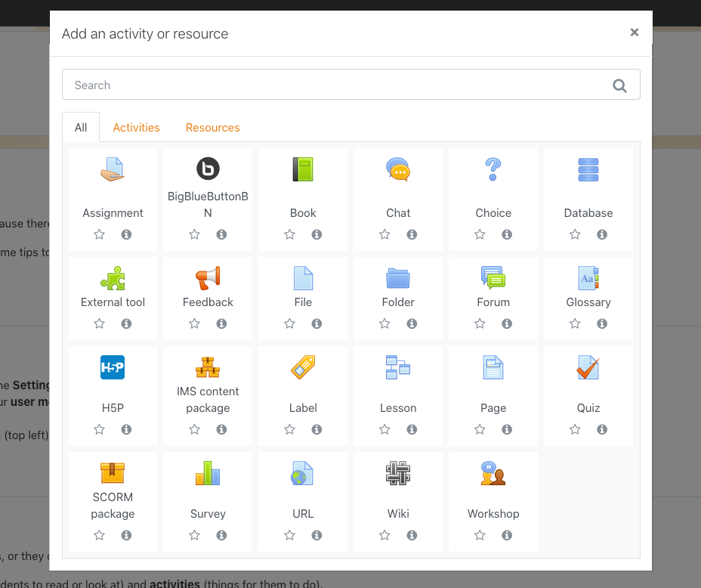
Task: Show info about Glossary
Action: [602, 323]
